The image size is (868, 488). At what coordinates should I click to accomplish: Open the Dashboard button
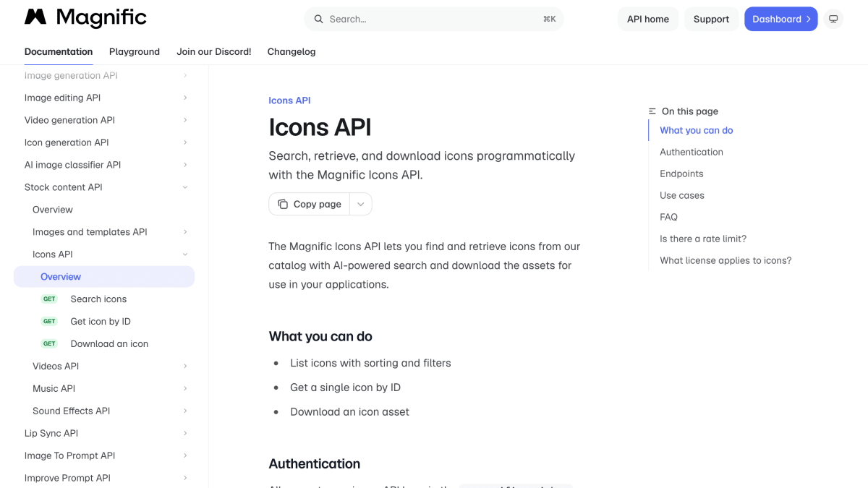click(781, 19)
